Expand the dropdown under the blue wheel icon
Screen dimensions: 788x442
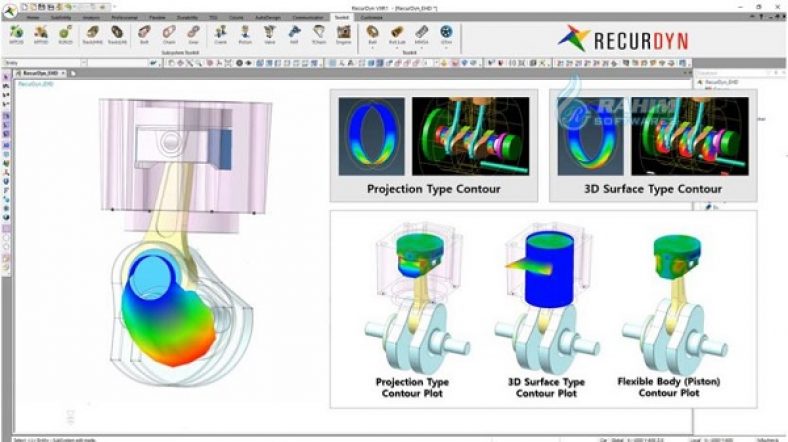446,48
